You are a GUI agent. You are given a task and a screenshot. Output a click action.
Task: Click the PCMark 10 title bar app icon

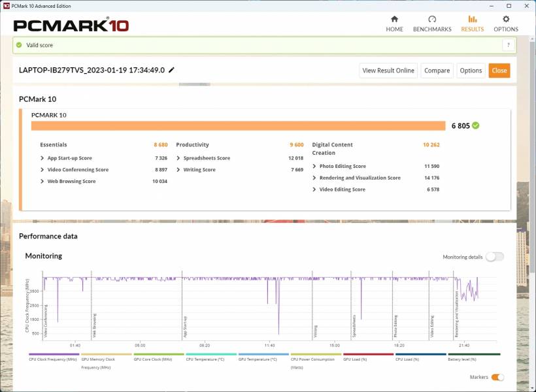6,6
